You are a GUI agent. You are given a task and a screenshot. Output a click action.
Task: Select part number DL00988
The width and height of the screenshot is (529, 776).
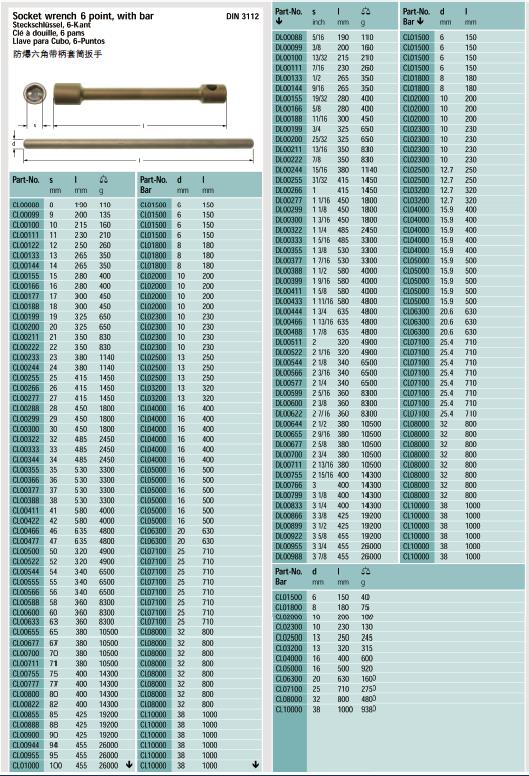289,556
